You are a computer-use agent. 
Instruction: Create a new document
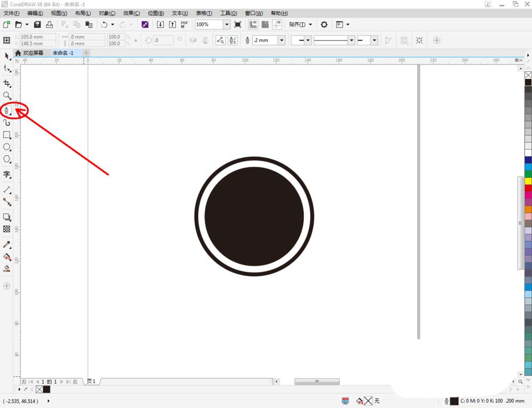coord(6,24)
